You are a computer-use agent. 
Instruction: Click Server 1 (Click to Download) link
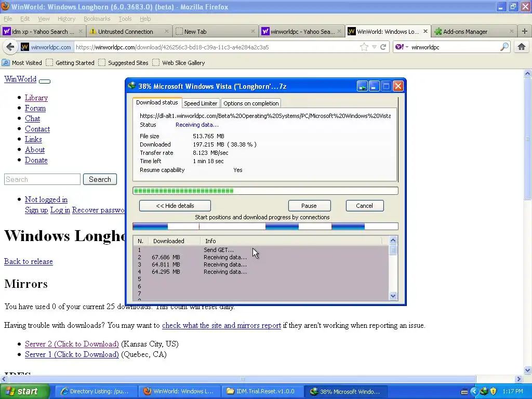tap(72, 354)
